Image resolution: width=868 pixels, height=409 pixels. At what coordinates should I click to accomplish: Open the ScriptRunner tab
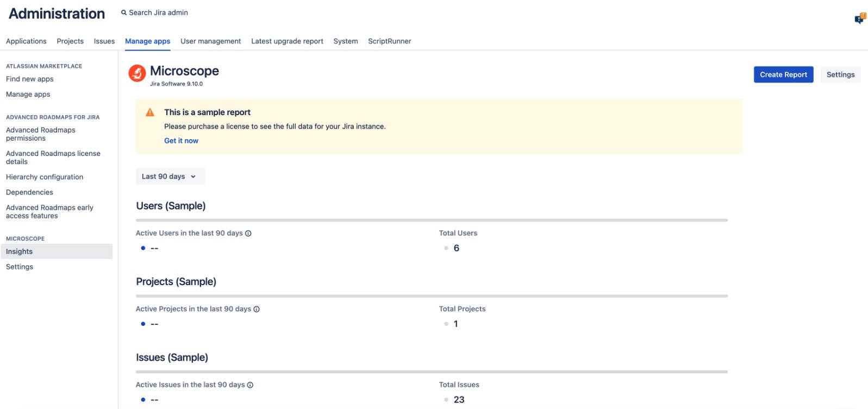(389, 41)
